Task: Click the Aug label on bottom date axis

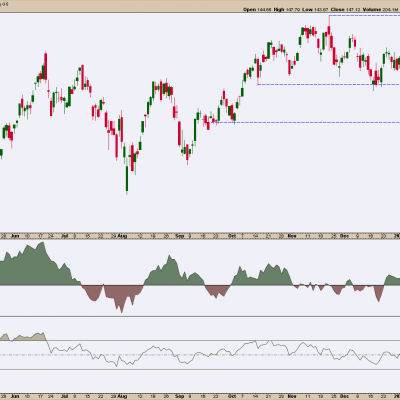Action: pyautogui.click(x=123, y=397)
